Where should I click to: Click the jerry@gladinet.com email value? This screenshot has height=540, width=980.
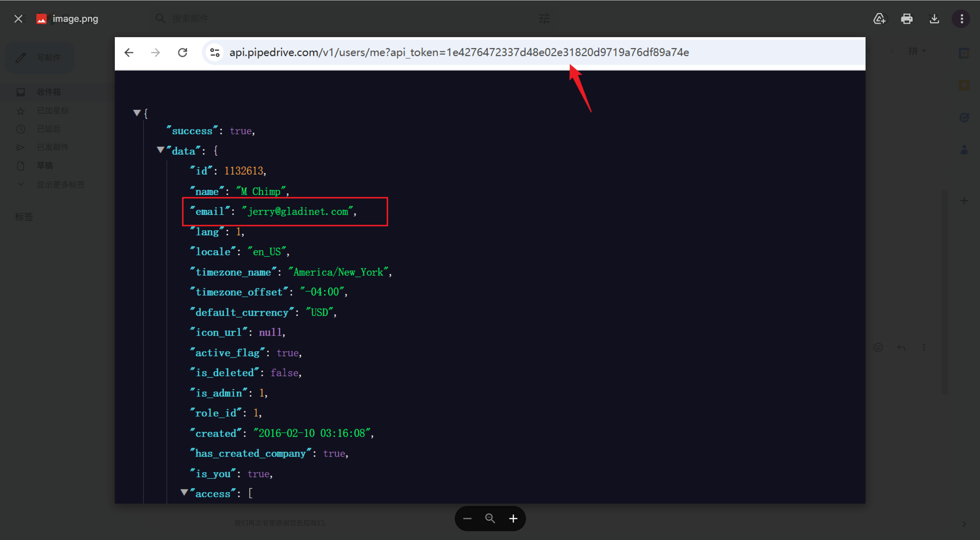pos(297,211)
